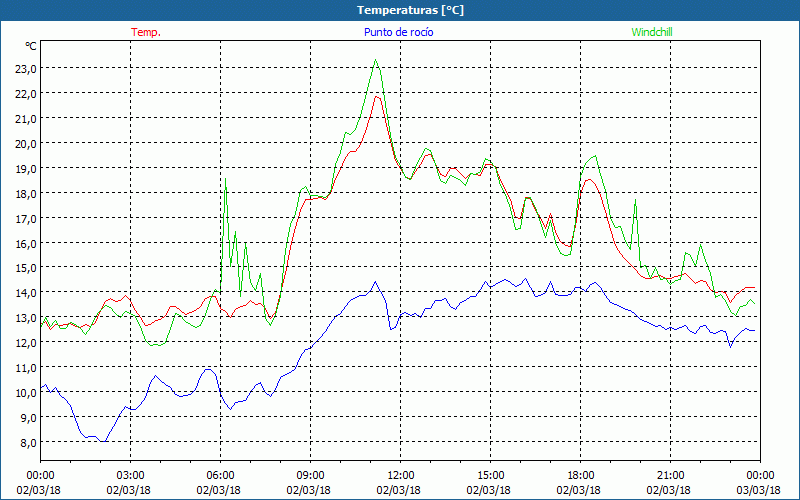Click the 20,0 y-axis value
The image size is (800, 500).
[26, 143]
